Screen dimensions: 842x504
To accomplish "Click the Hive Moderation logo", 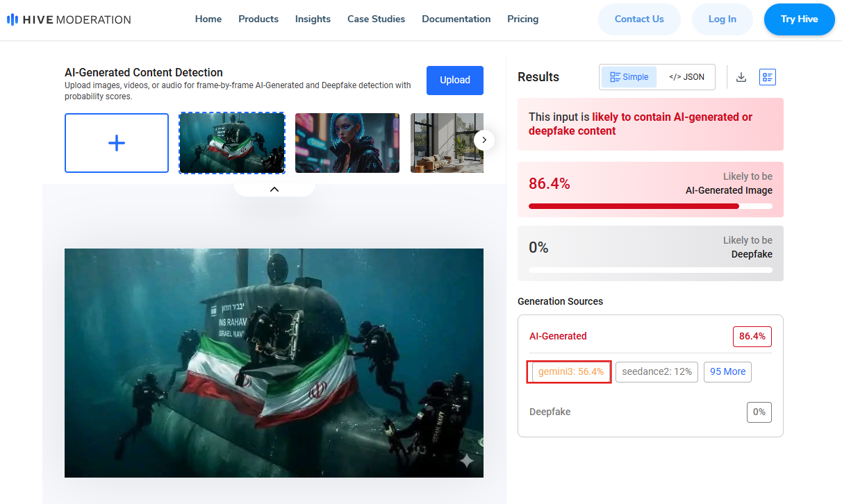I will tap(69, 19).
